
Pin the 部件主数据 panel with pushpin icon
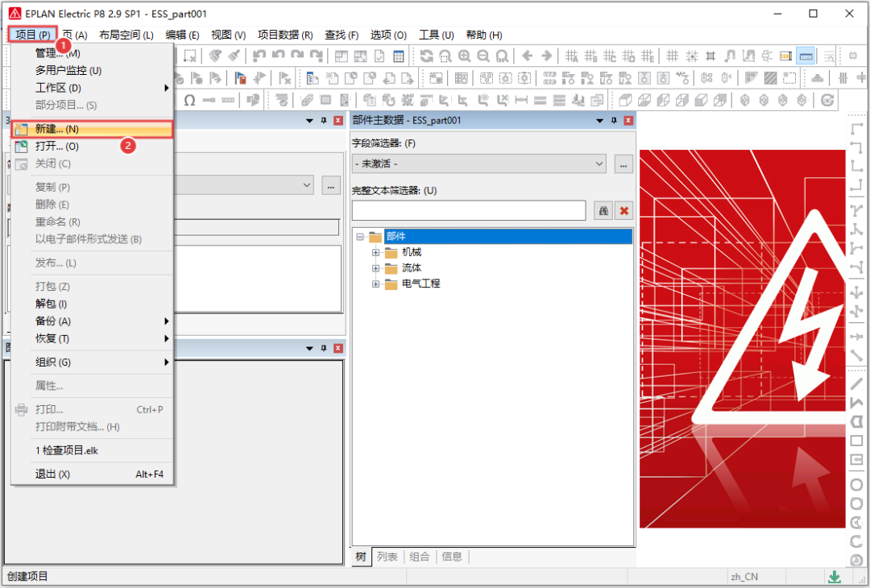click(613, 120)
